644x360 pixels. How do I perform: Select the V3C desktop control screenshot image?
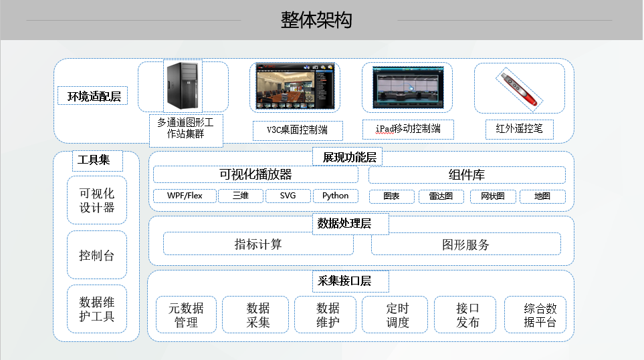[295, 86]
